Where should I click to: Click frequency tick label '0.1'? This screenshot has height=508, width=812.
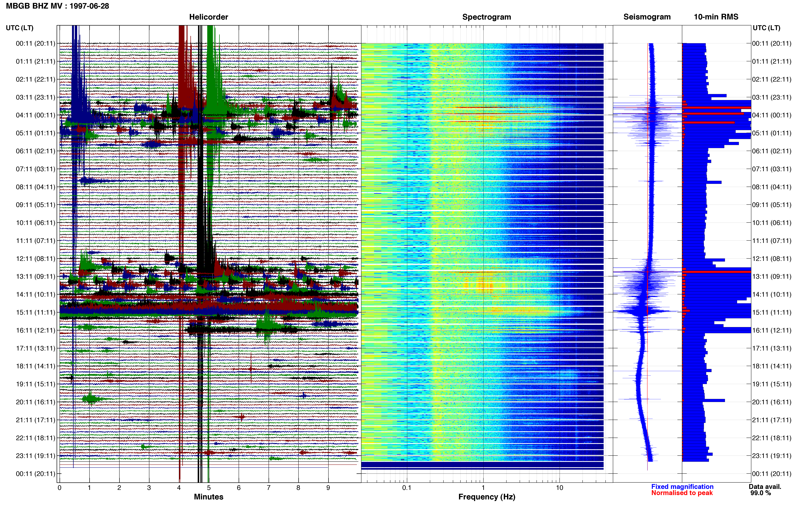pos(407,488)
